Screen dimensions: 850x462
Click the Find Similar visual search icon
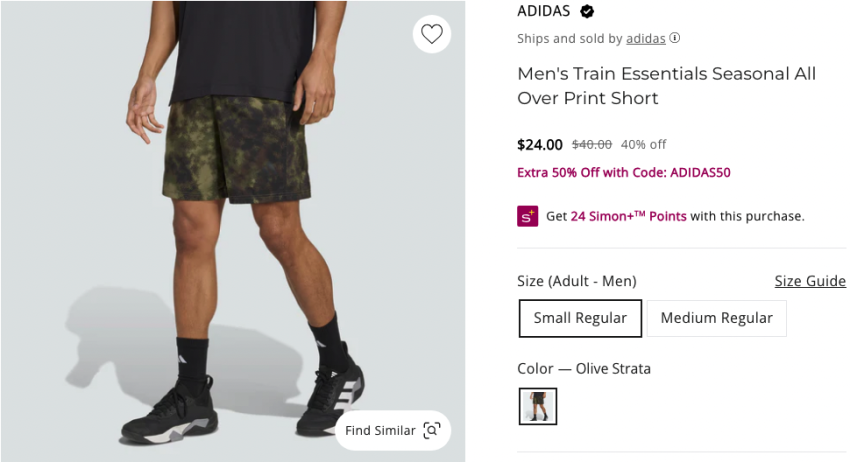pos(431,430)
